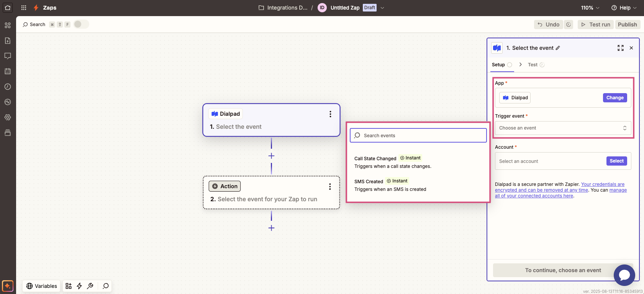This screenshot has width=644, height=294.
Task: Click the home icon in the top bar
Action: [8, 8]
